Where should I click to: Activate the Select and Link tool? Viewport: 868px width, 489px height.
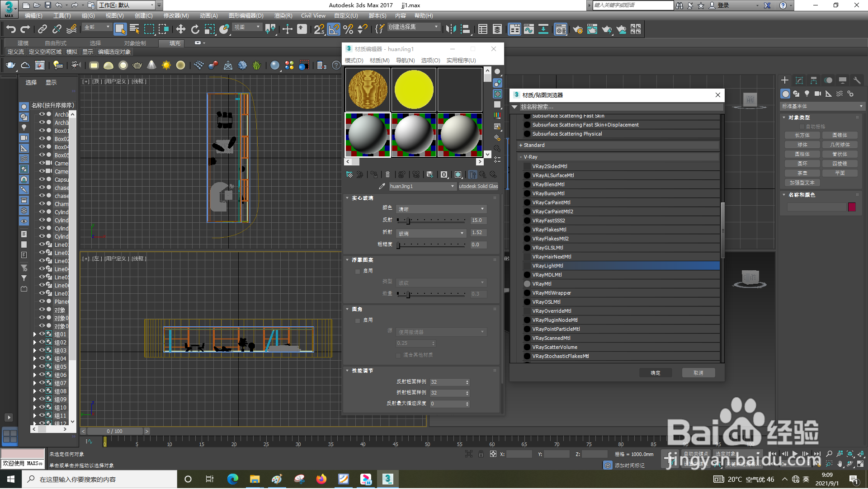coord(42,29)
